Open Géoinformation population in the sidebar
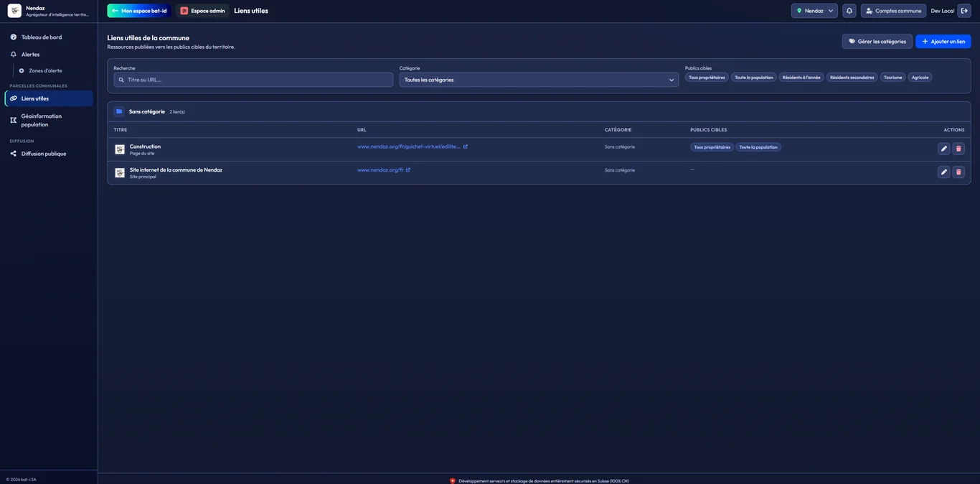The width and height of the screenshot is (980, 484). [x=49, y=120]
